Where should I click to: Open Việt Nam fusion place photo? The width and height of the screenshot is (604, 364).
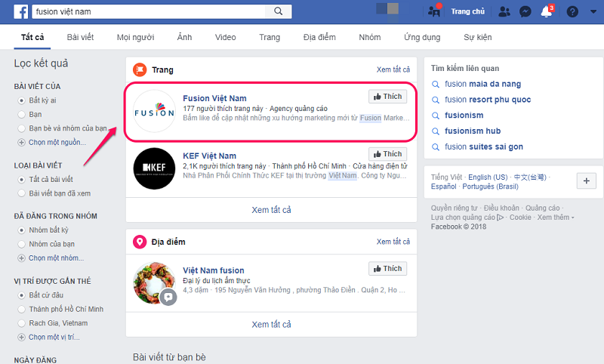click(x=153, y=282)
